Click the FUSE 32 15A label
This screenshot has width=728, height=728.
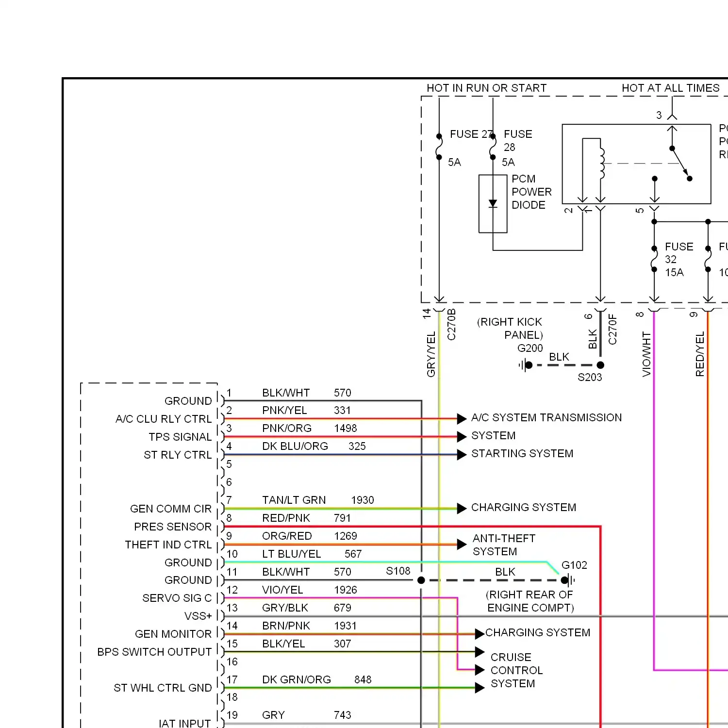[678, 260]
